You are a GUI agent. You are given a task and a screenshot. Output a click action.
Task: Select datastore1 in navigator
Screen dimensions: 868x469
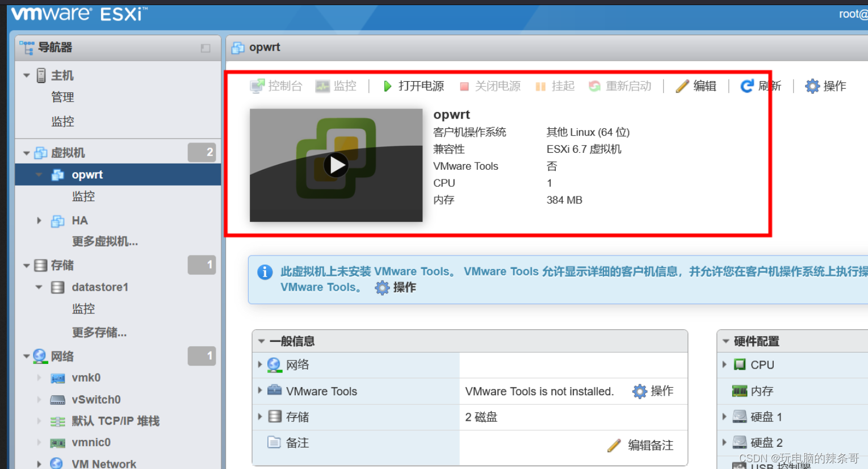click(100, 287)
